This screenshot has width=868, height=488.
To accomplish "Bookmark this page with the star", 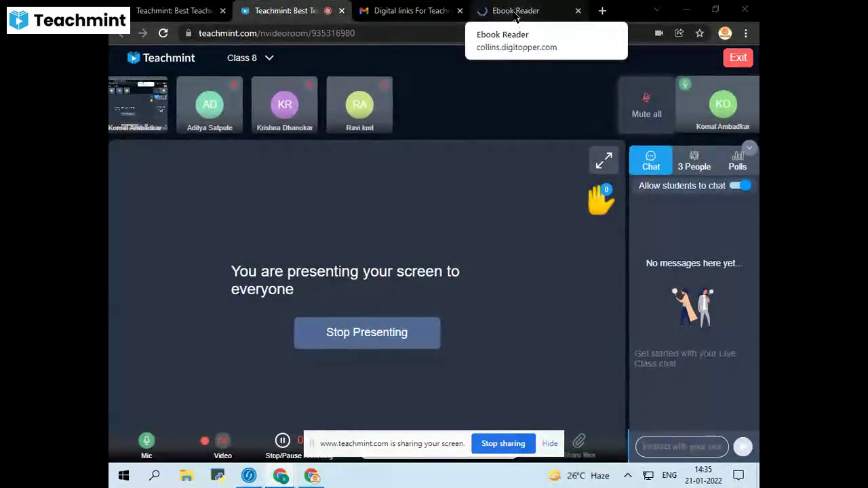I will pos(699,33).
